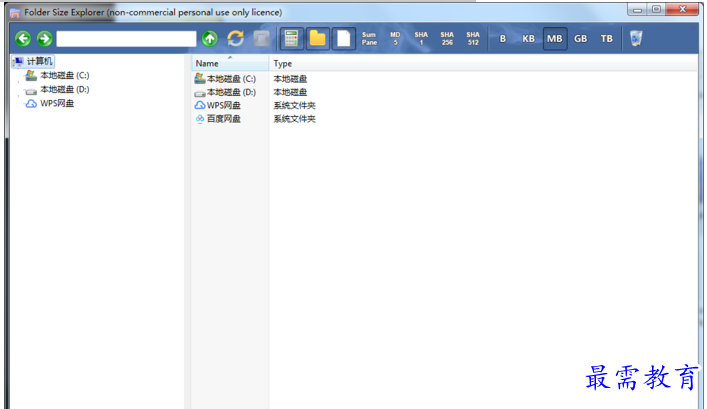Click the 百度网盘 icon in list

[x=200, y=119]
